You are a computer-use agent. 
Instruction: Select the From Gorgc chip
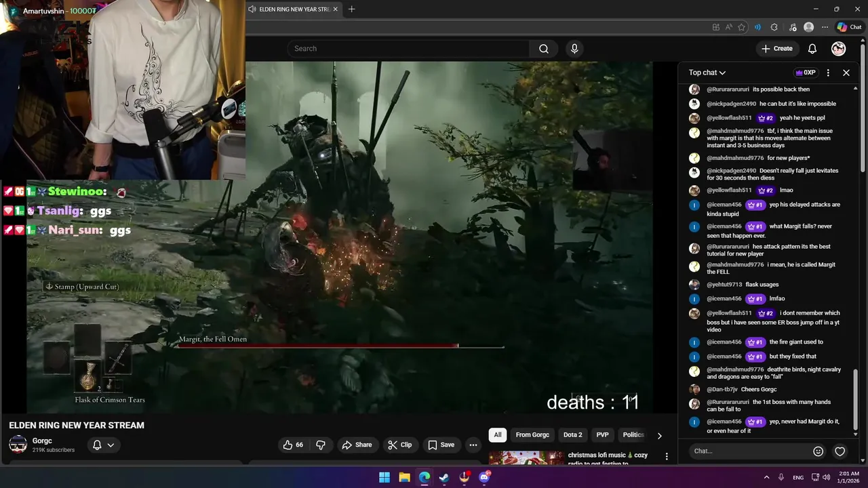point(532,435)
